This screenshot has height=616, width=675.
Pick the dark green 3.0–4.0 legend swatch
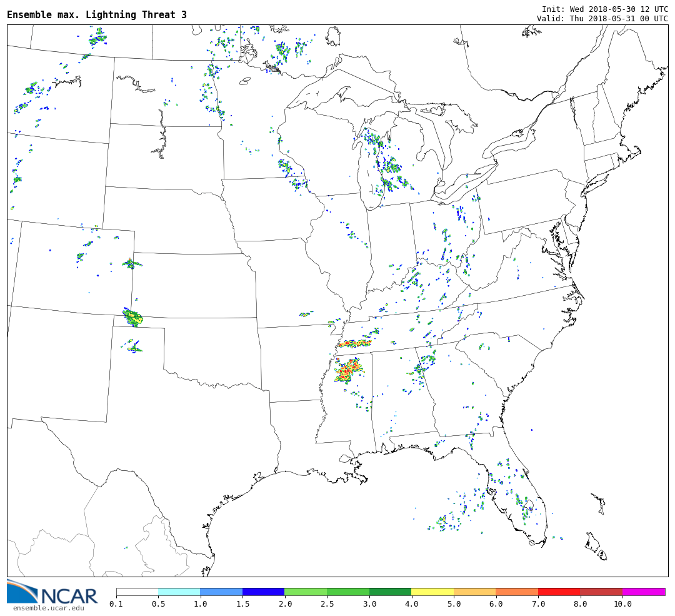(x=391, y=592)
